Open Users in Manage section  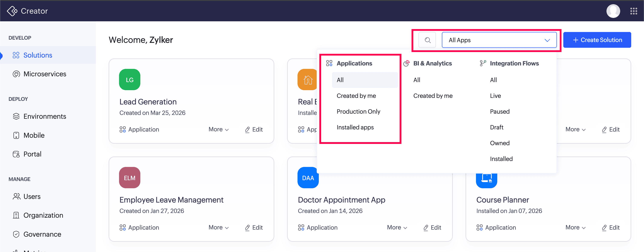[x=32, y=197]
